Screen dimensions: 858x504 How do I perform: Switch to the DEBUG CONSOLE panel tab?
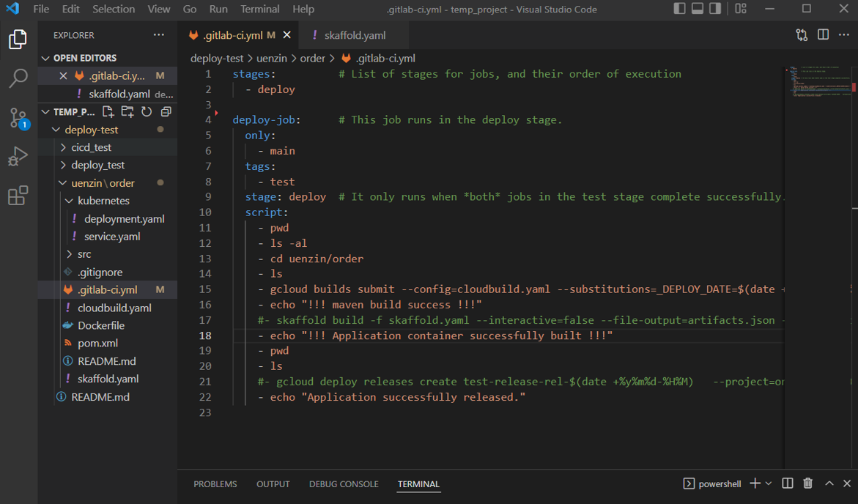click(344, 483)
